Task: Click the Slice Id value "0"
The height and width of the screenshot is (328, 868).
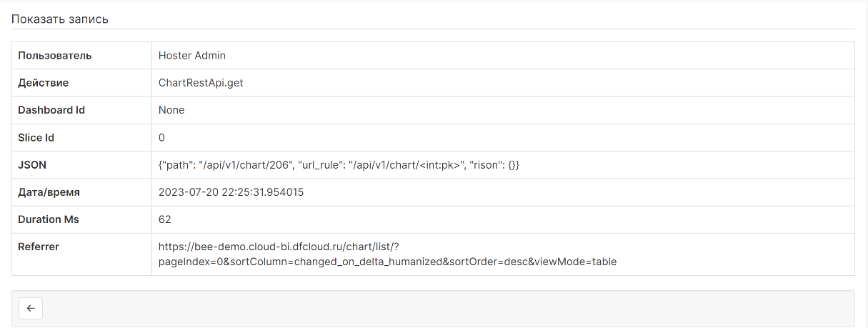Action: pyautogui.click(x=162, y=137)
